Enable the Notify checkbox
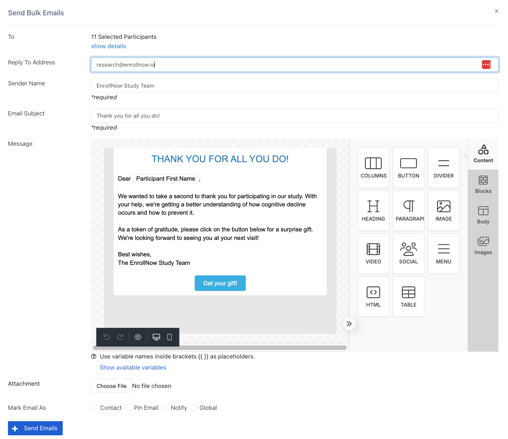The width and height of the screenshot is (508, 439). [165, 408]
